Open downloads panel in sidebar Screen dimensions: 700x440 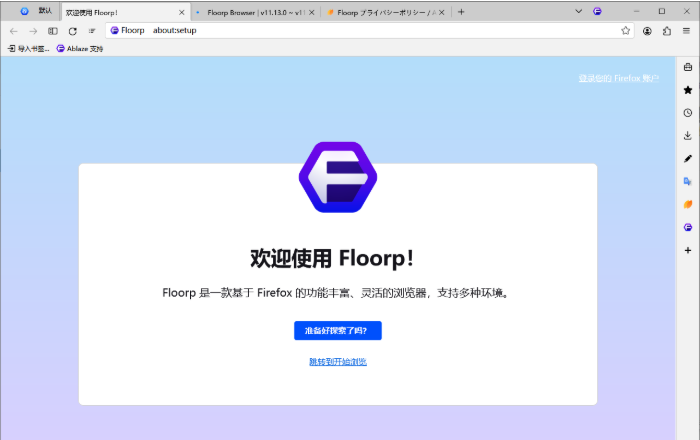(688, 136)
